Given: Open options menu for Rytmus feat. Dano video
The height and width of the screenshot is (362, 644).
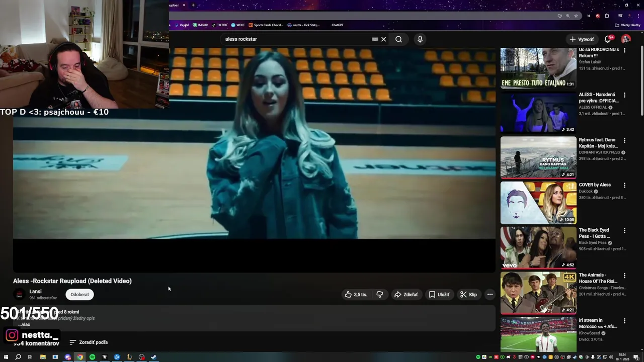Looking at the screenshot, I should pyautogui.click(x=624, y=140).
